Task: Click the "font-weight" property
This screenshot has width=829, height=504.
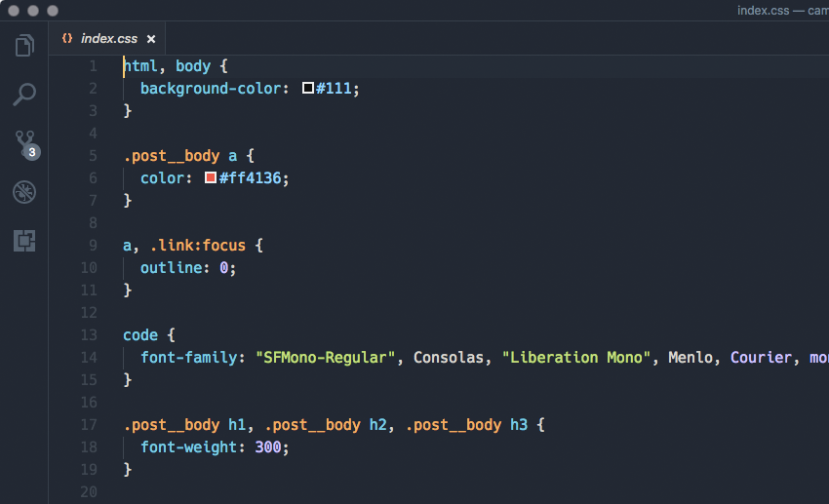Action: [189, 447]
